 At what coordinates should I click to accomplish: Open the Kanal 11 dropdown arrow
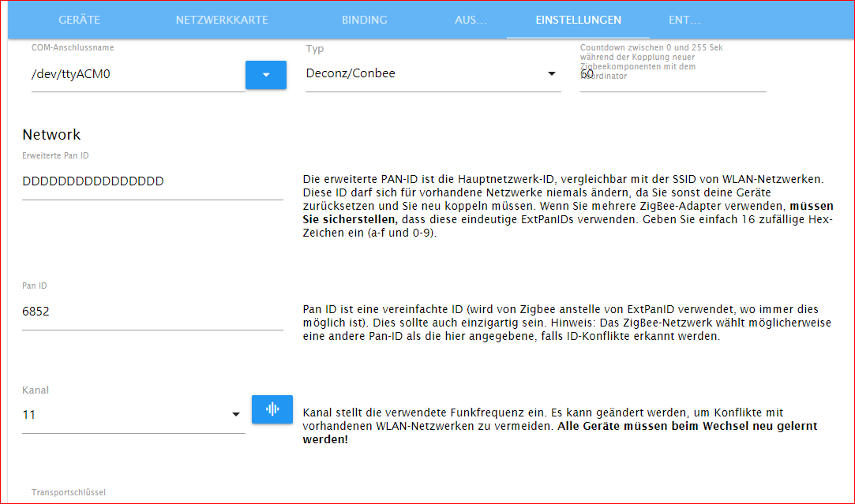[235, 415]
